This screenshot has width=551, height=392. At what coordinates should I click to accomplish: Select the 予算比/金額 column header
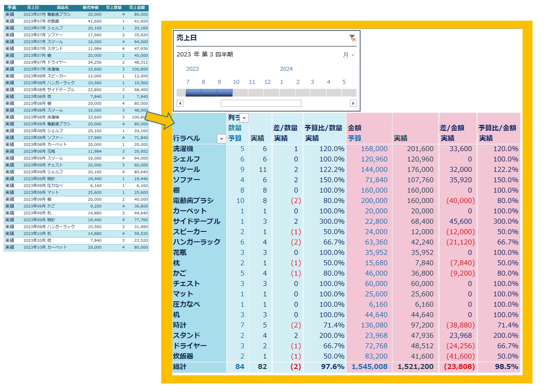tap(497, 128)
